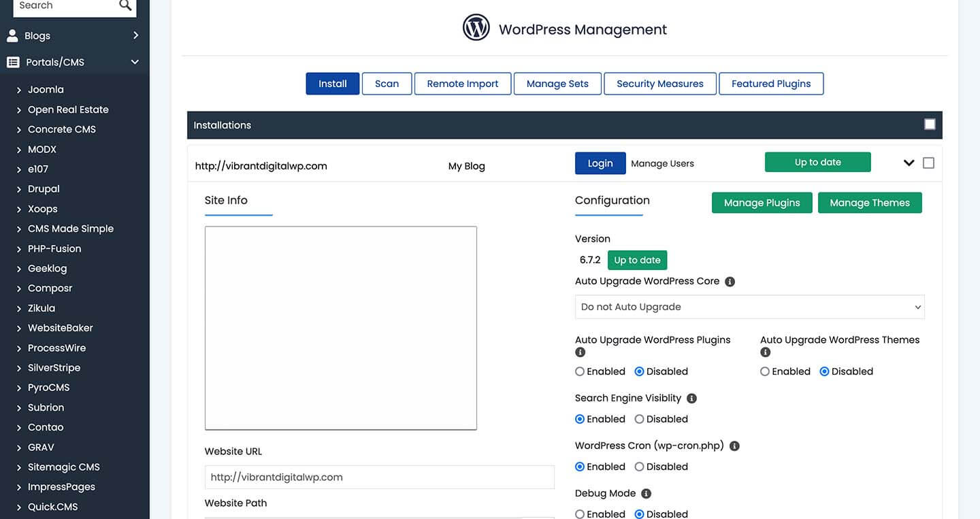This screenshot has height=519, width=980.
Task: Click info icon under Auto Upgrade WordPress Plugins
Action: click(581, 352)
